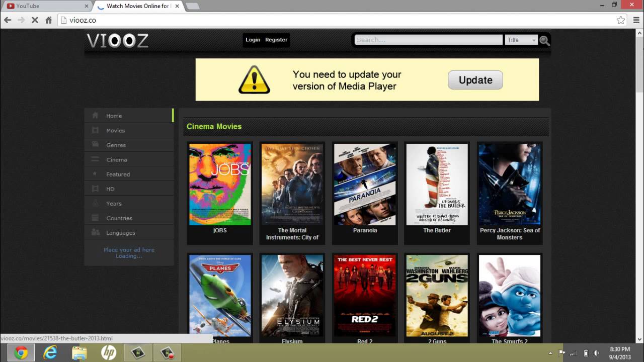Click the Register link
The width and height of the screenshot is (644, 362).
coord(276,40)
